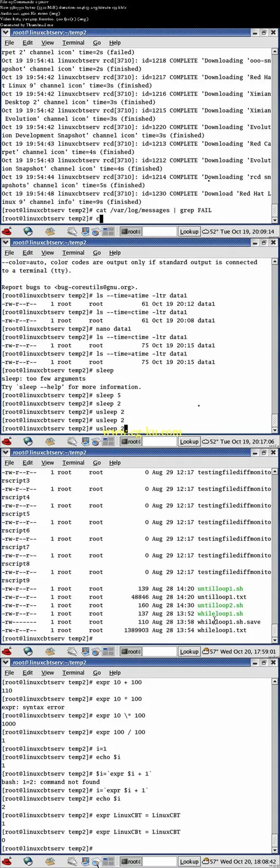The image size is (280, 868).
Task: Click file name whileloop1.sh.save in listing
Action: pyautogui.click(x=229, y=622)
